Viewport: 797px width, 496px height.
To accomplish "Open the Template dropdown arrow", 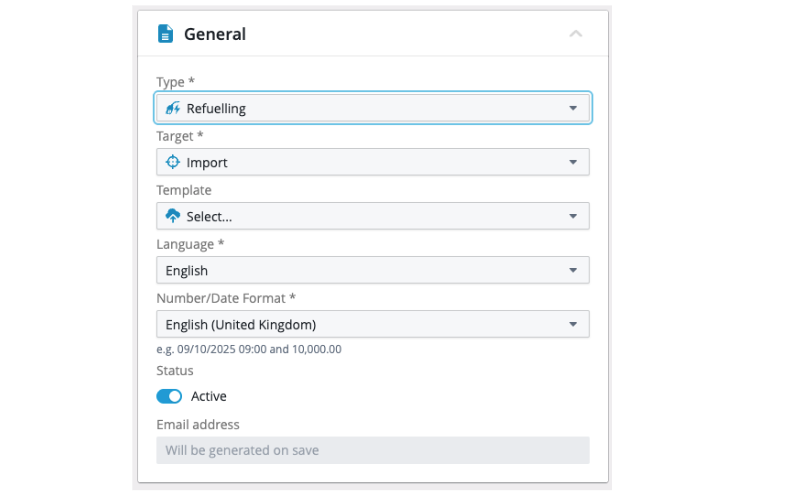I will (573, 216).
